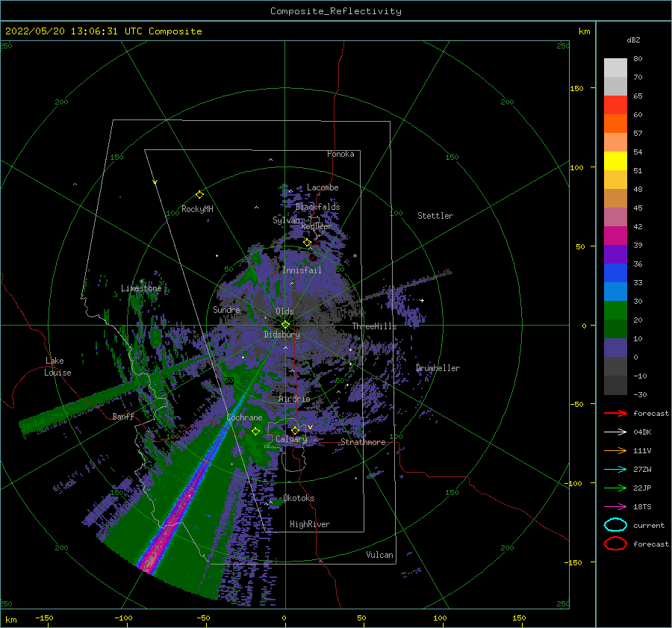Click the Airdrie label on map
672x628 pixels.
pyautogui.click(x=294, y=399)
